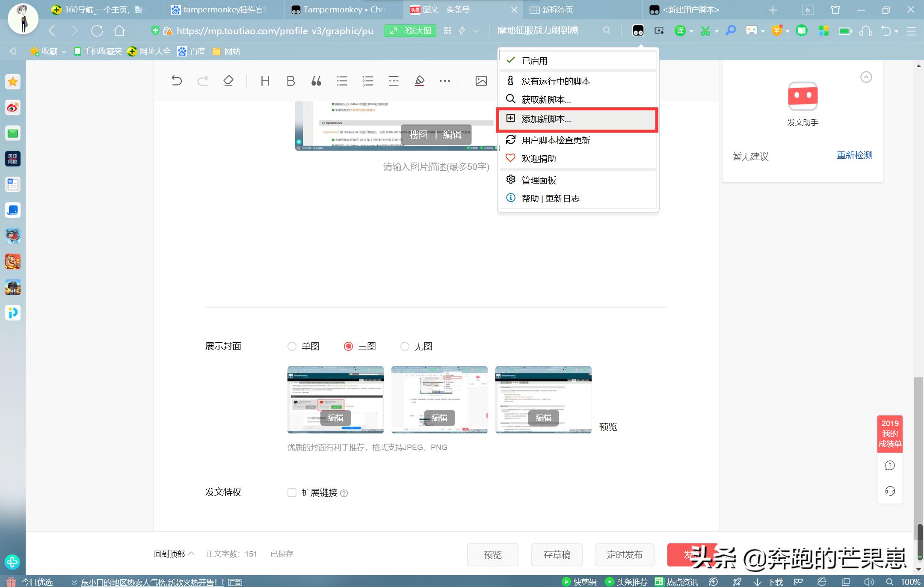
Task: Expand the more formatting options ellipsis menu
Action: [x=445, y=80]
